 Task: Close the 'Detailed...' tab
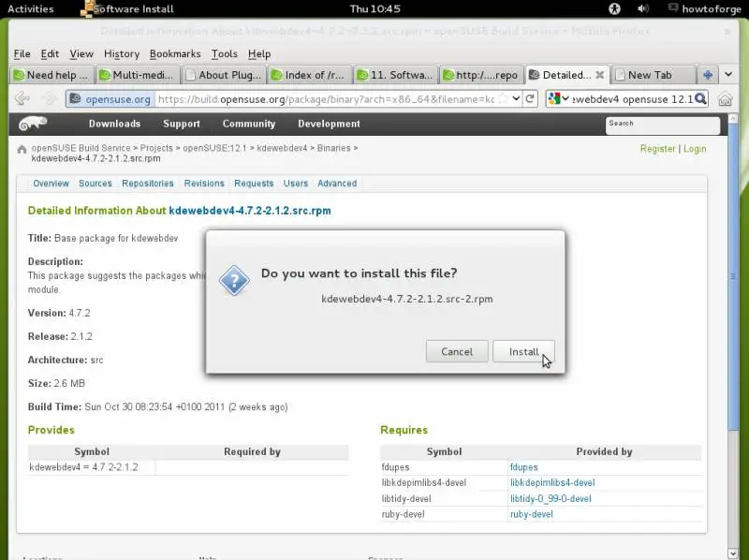[600, 75]
